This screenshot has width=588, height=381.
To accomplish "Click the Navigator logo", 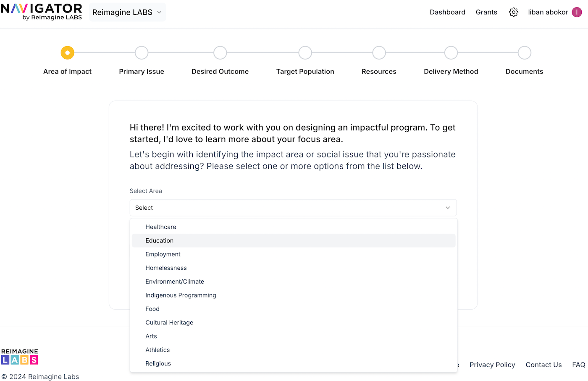I will point(42,12).
